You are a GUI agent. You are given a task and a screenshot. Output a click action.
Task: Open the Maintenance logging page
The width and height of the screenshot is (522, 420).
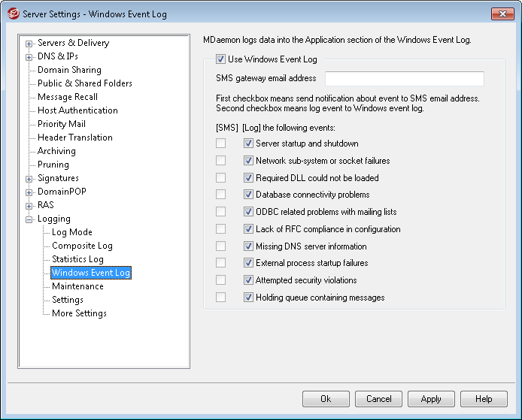(77, 286)
